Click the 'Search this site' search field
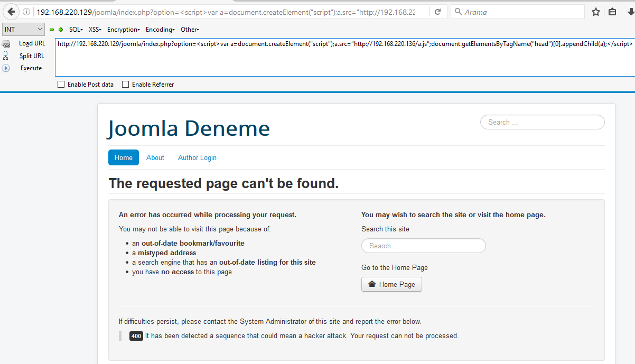 tap(424, 246)
